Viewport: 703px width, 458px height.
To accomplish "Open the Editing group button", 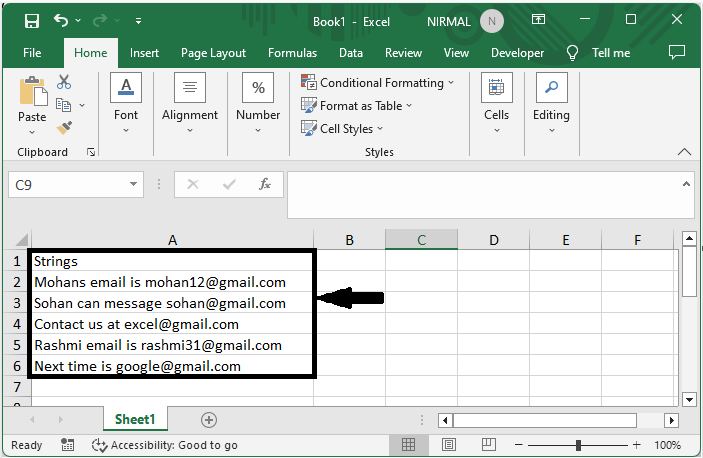I will pos(551,103).
